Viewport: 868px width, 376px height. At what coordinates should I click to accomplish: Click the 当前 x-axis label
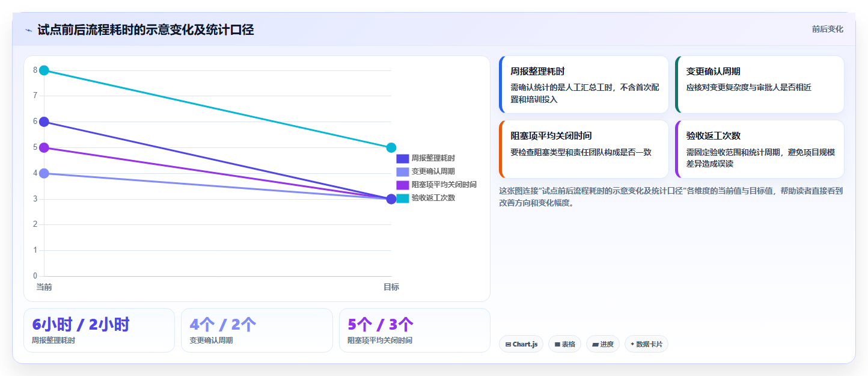pos(44,287)
